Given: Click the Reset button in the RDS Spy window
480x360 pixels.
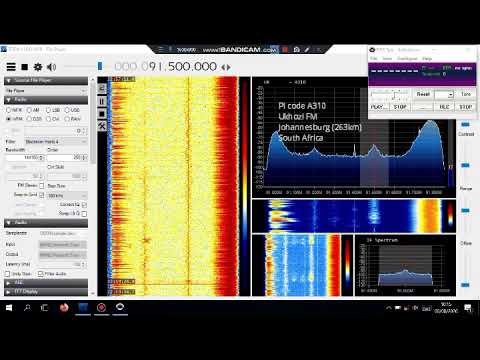Looking at the screenshot, I should tap(423, 94).
